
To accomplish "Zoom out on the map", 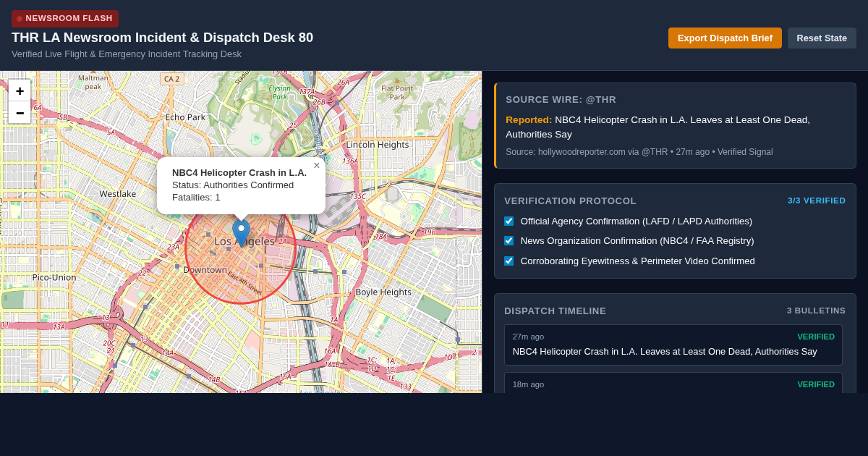I will pos(20,112).
